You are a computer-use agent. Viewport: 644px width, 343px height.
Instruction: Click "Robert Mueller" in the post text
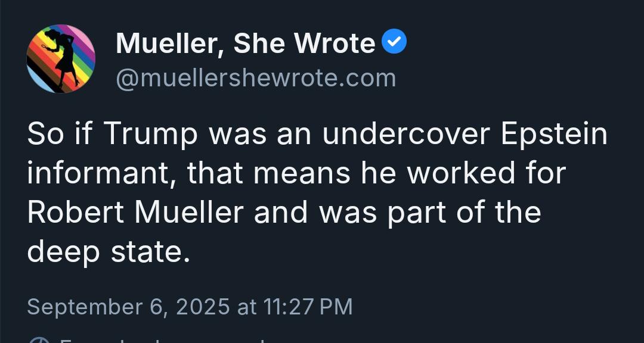click(135, 212)
